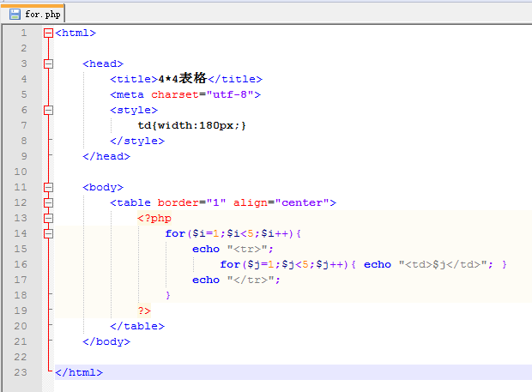Screen dimensions: 532x392
Task: Click the "<tr>" string on line 15
Action: (247, 249)
